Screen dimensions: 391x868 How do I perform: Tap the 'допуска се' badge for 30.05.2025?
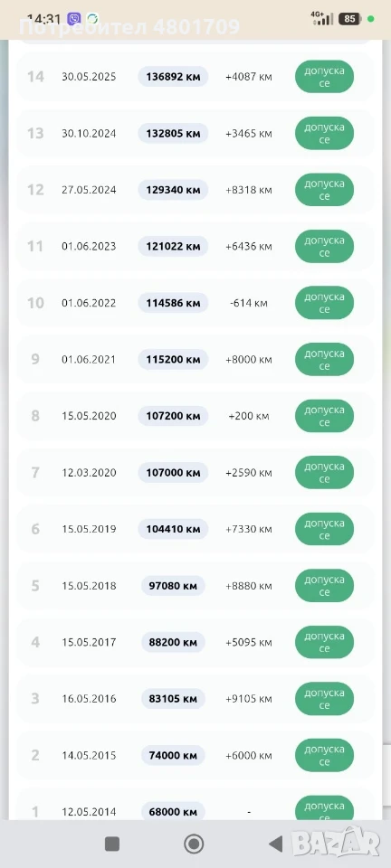[x=325, y=77]
